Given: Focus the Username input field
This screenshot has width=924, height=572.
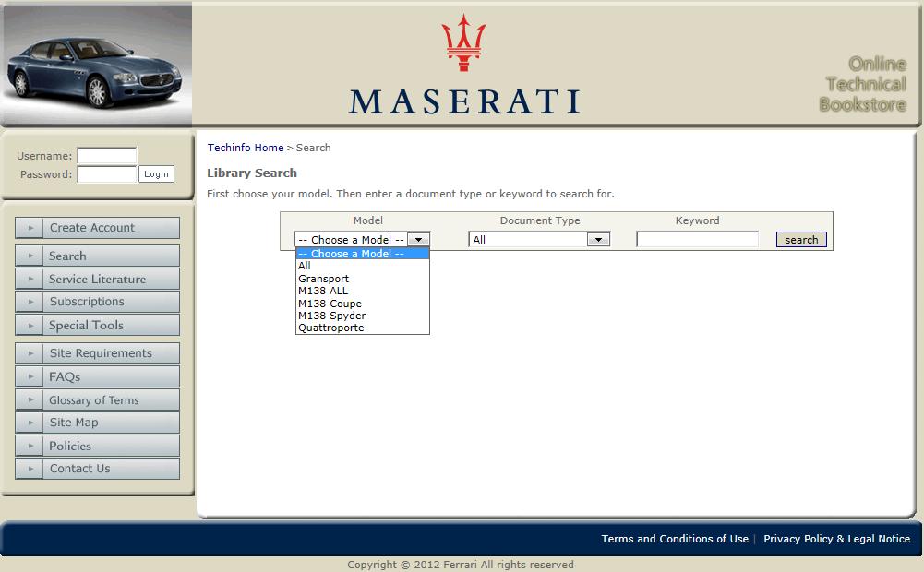Looking at the screenshot, I should (107, 156).
